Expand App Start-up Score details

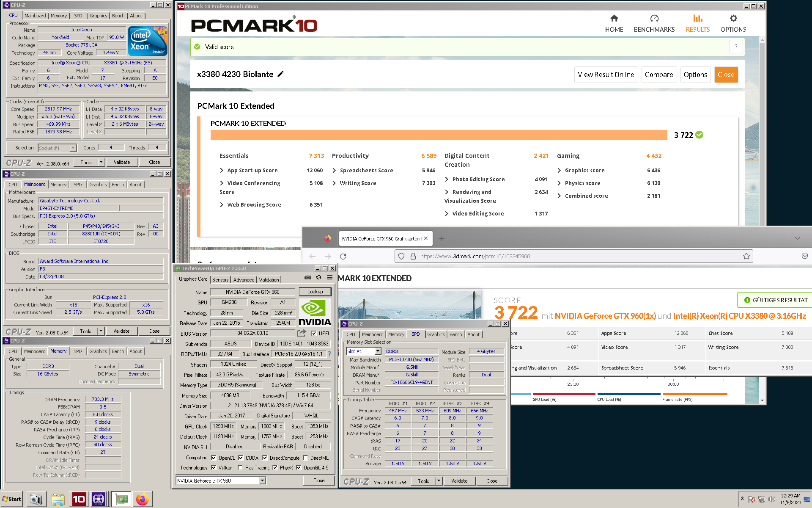tap(222, 170)
